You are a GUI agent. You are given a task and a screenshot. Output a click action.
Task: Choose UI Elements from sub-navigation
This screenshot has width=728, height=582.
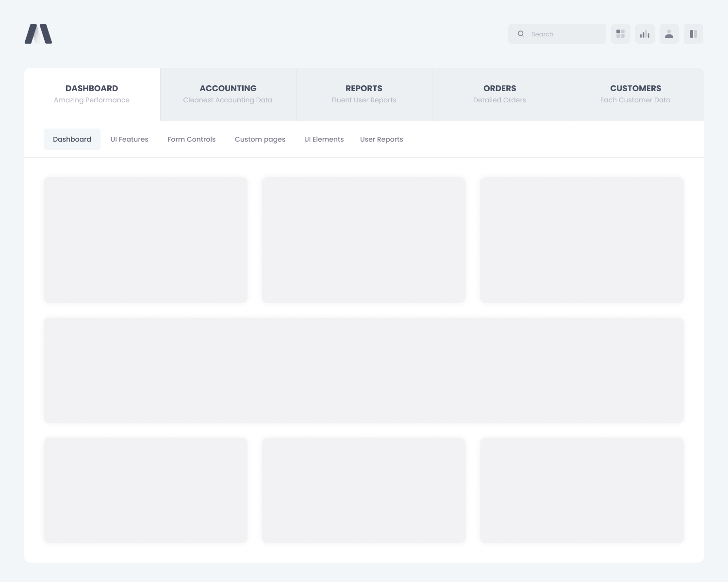[324, 139]
